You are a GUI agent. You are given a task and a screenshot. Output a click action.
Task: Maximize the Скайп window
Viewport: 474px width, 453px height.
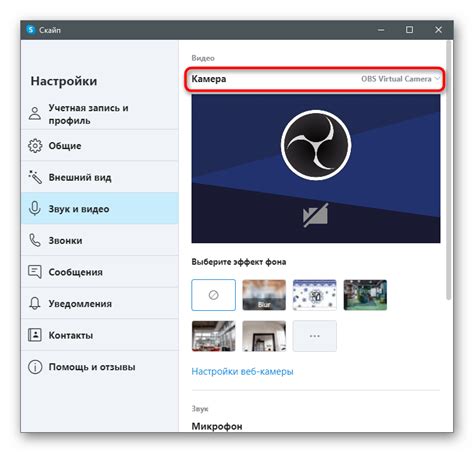pyautogui.click(x=409, y=30)
